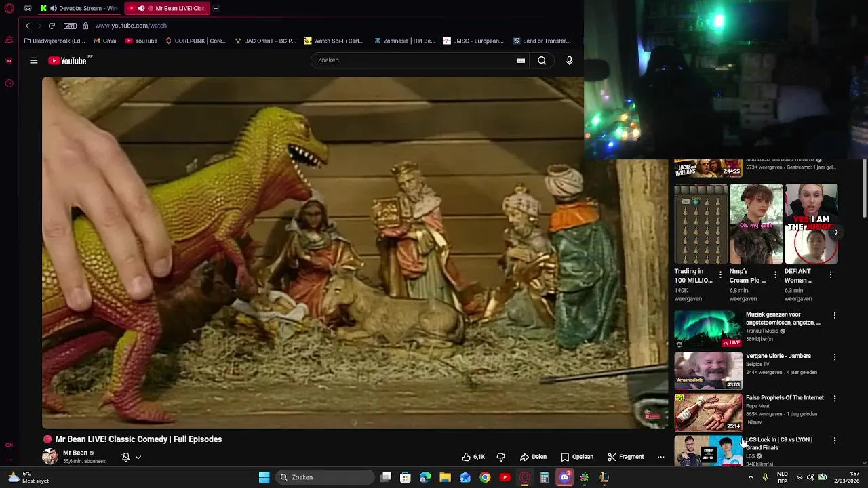Open 'Trading in 100 MILLIO...' short thumbnail
Viewport: 868px width, 488px height.
point(701,224)
